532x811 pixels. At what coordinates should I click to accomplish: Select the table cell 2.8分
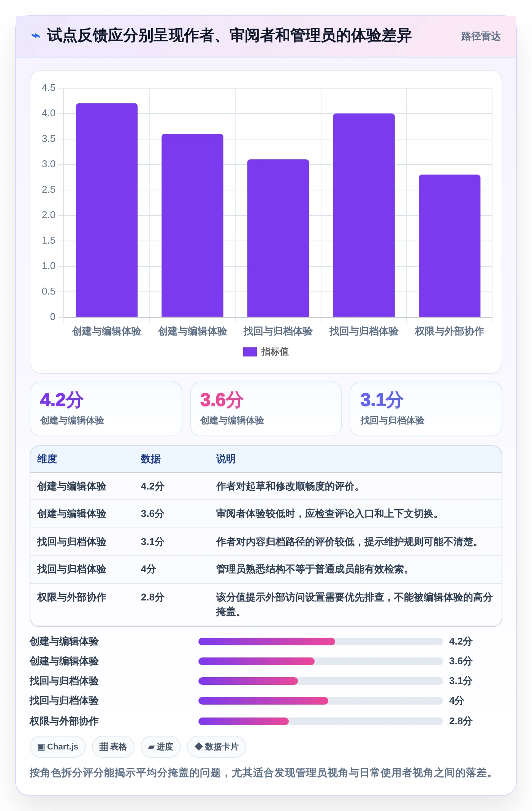tap(152, 597)
